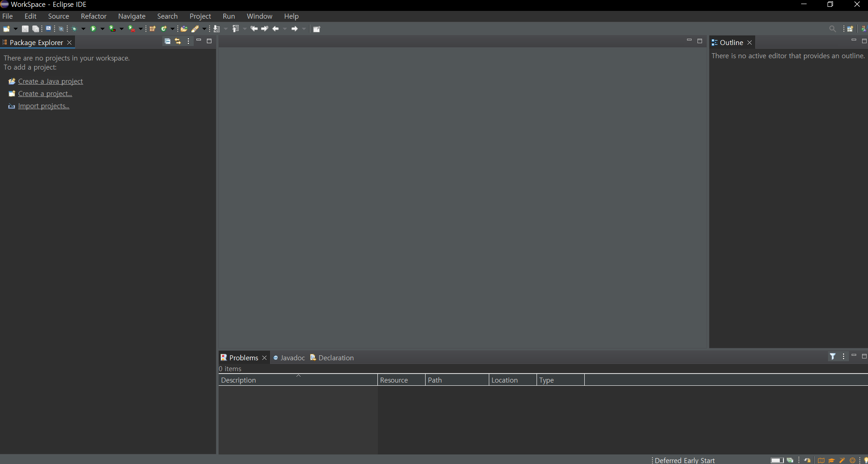
Task: Click the Tip of the Day lightbulb
Action: 865,460
